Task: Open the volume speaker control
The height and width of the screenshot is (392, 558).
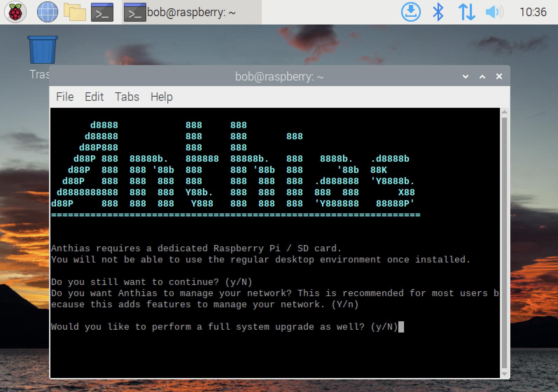Action: (494, 12)
